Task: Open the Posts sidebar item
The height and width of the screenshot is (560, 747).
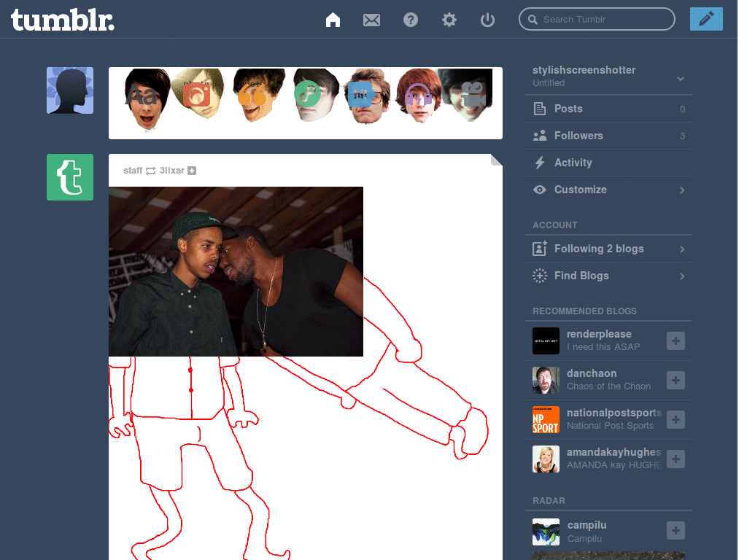Action: pos(568,109)
